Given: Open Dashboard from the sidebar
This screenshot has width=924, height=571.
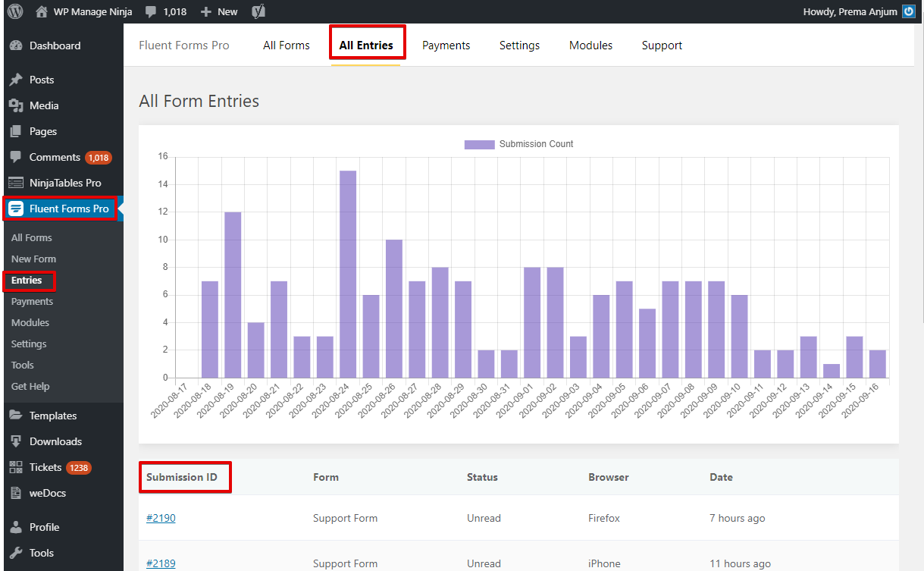Looking at the screenshot, I should pos(55,45).
